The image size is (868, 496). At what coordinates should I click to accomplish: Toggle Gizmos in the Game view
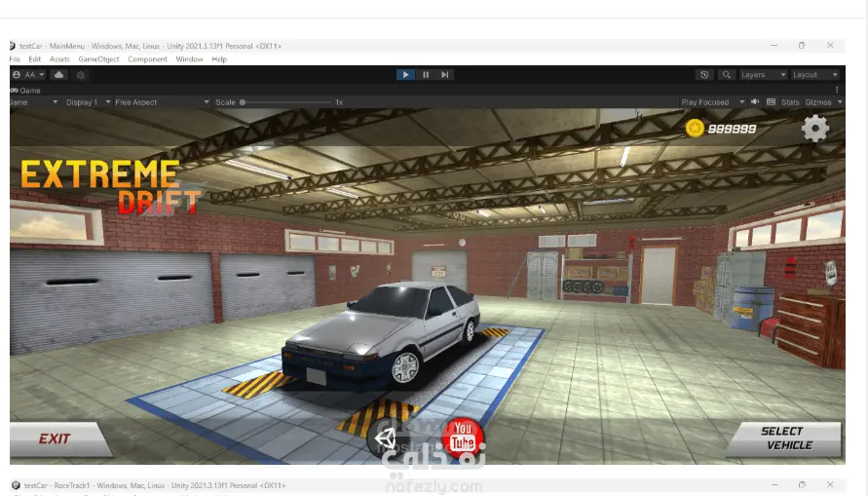818,102
